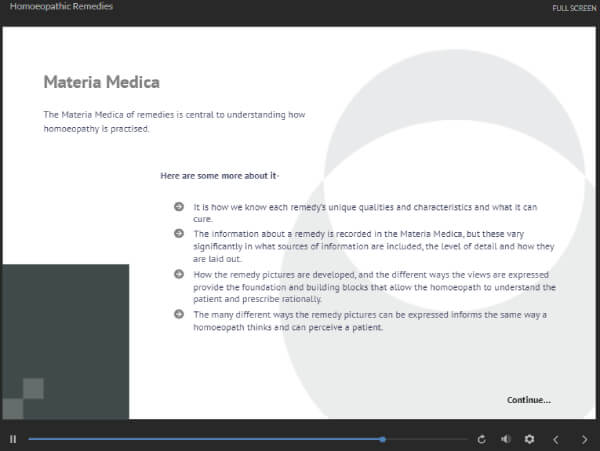Click the Materia Medica heading
The image size is (600, 451).
click(101, 82)
